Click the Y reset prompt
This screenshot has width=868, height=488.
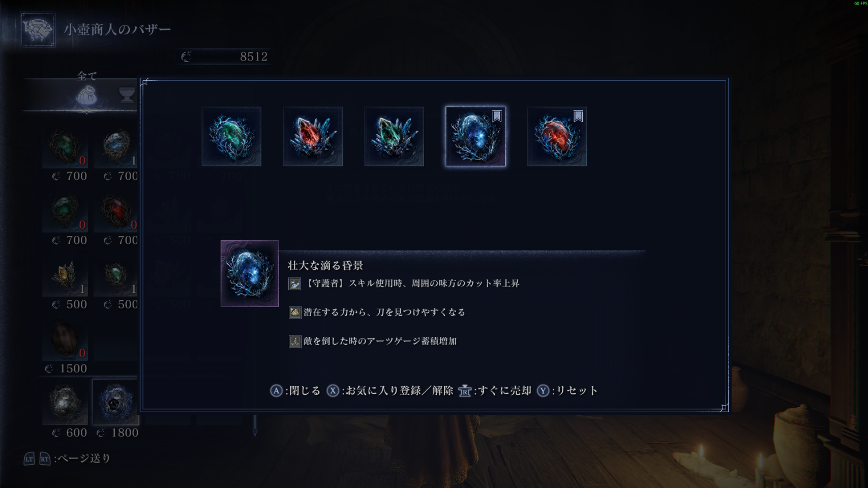pyautogui.click(x=567, y=390)
